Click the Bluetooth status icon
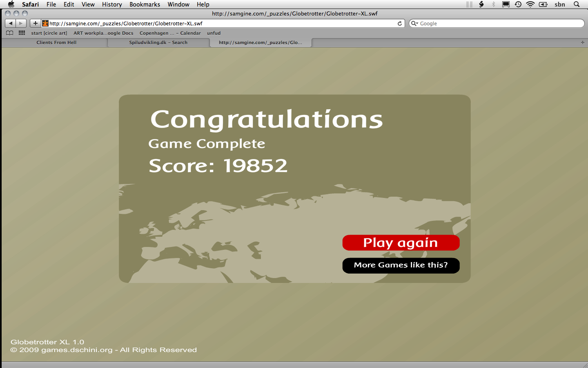Screen dimensions: 588x368 click(x=494, y=4)
